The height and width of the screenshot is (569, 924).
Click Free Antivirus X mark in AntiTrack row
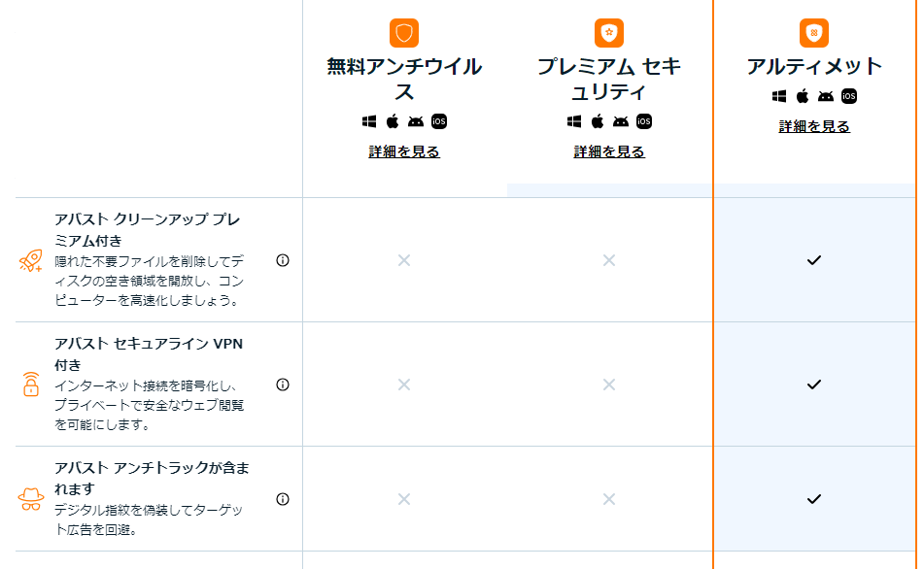point(404,499)
